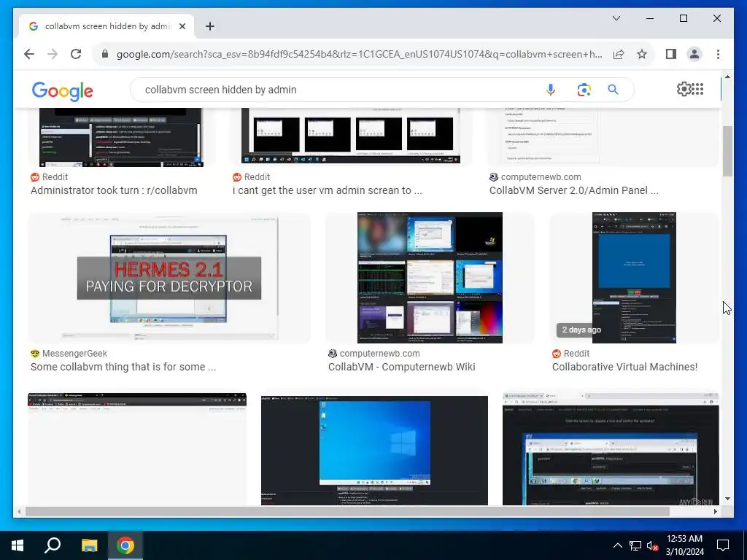Viewport: 747px width, 560px height.
Task: Click Reddit source above Collaborative Virtual Machines
Action: tap(576, 354)
